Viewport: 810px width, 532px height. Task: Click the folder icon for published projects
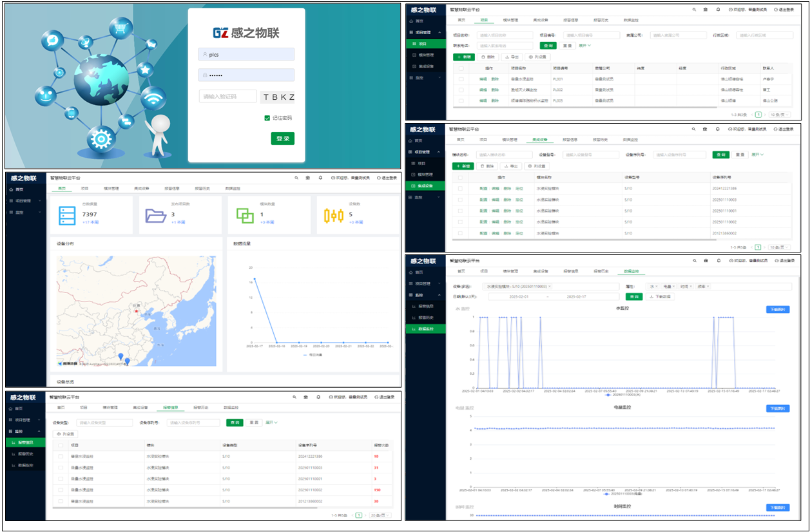click(155, 215)
